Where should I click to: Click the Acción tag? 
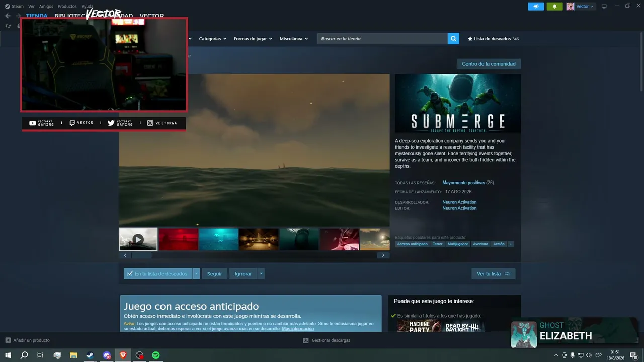click(x=499, y=244)
